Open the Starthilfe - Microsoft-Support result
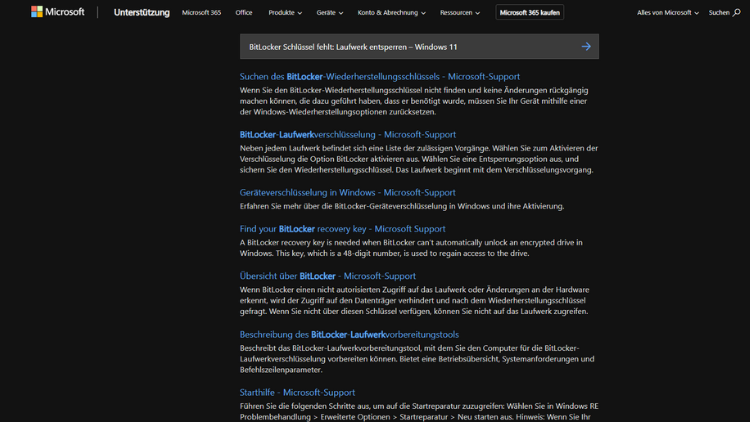This screenshot has width=750, height=422. (x=297, y=392)
